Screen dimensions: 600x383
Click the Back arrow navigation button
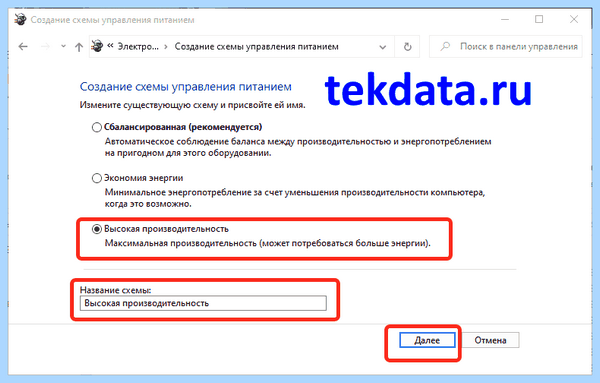pos(23,47)
